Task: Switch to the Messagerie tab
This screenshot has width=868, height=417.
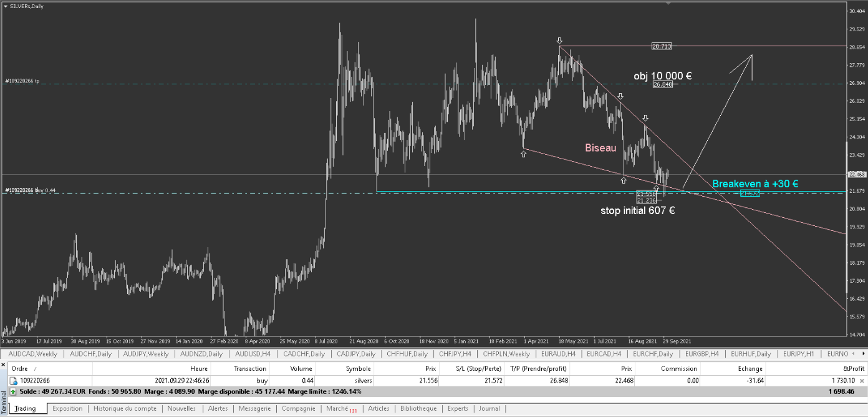Action: click(x=254, y=408)
